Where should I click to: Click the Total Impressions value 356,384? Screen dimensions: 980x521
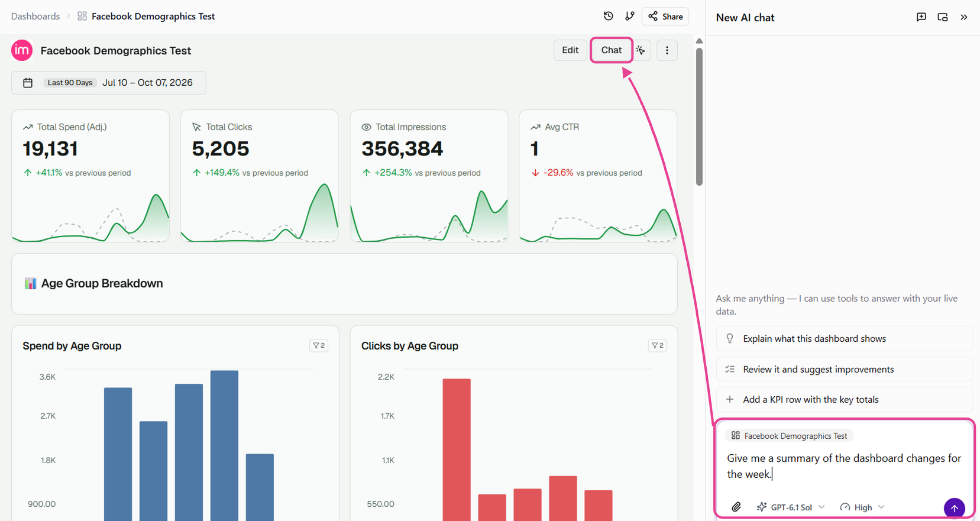tap(402, 148)
